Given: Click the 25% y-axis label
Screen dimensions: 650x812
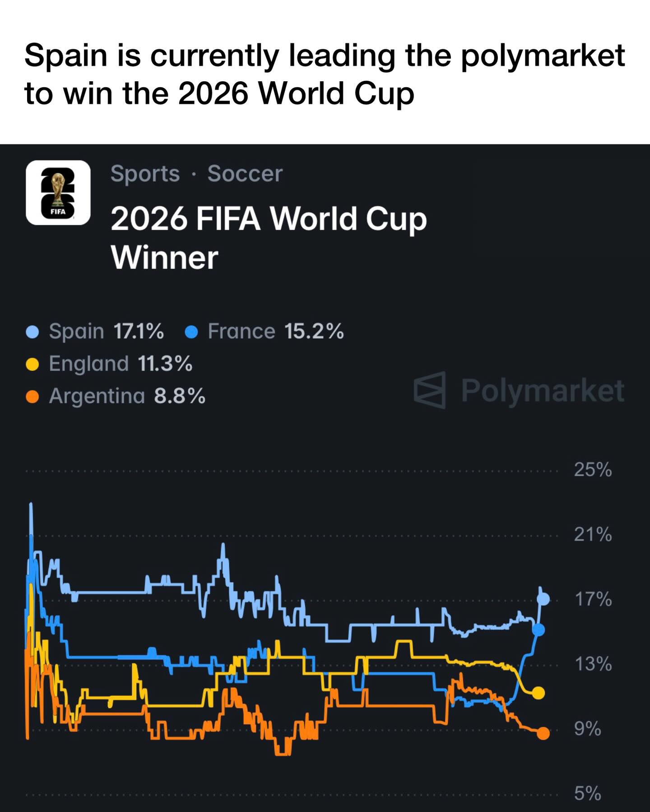Looking at the screenshot, I should 593,470.
